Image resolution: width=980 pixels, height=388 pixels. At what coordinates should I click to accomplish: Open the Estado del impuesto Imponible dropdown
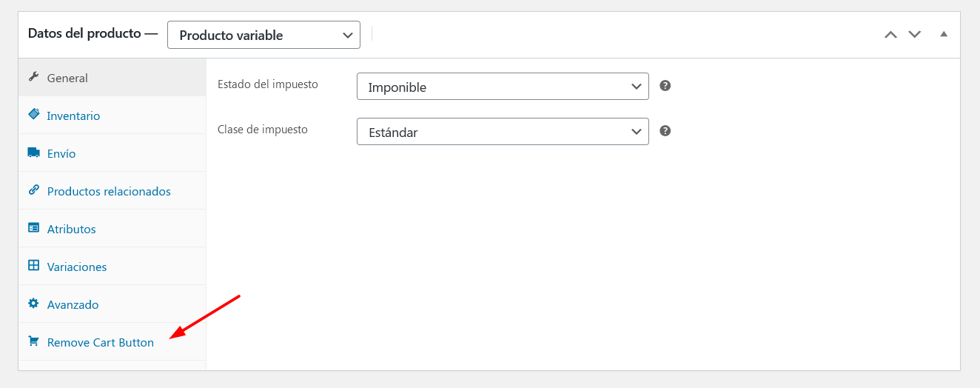pyautogui.click(x=503, y=87)
